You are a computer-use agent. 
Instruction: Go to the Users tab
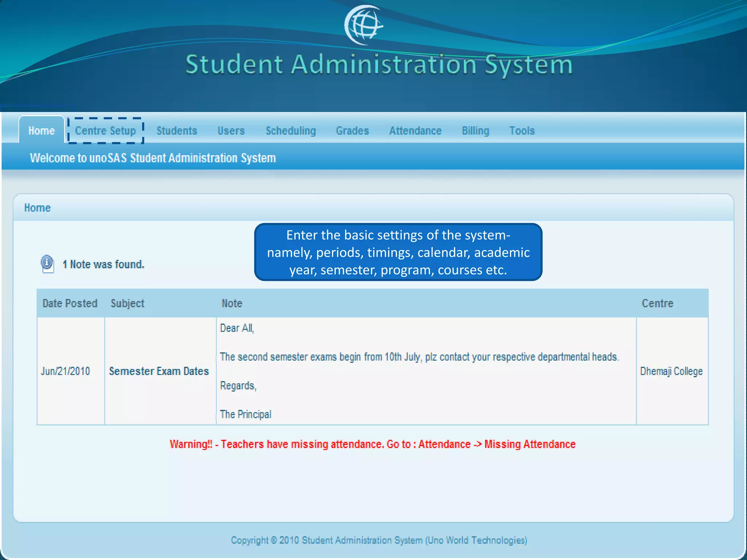pos(231,131)
